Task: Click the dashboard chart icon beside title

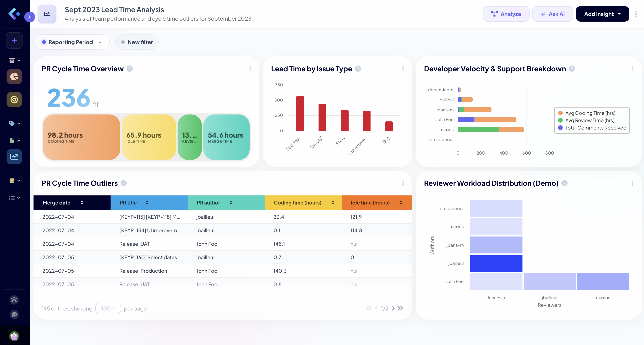Action: [47, 14]
